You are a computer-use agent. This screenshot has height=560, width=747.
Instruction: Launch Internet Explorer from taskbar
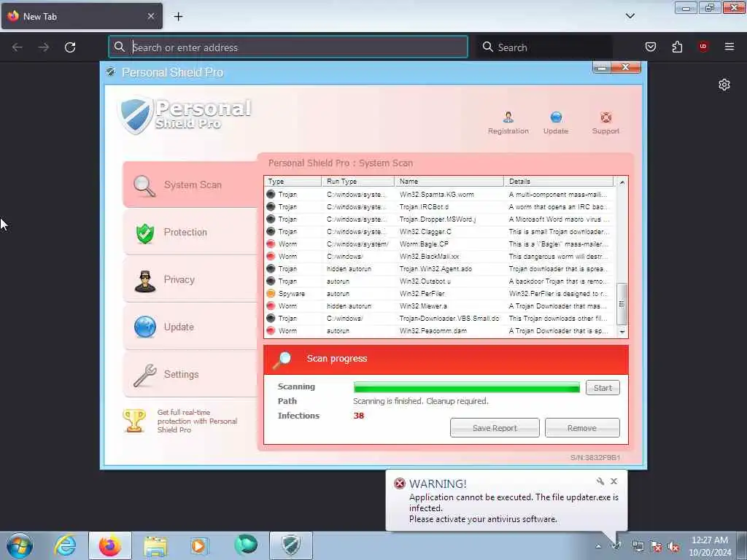(65, 545)
